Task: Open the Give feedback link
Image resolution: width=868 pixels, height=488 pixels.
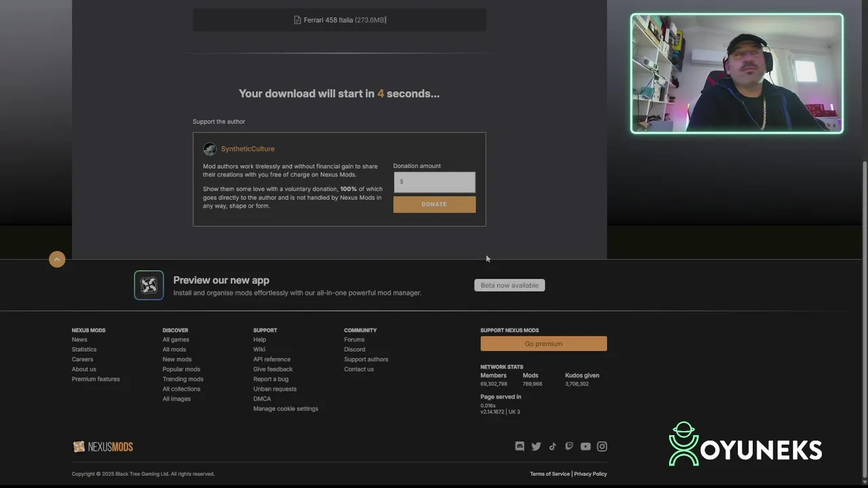Action: (273, 369)
